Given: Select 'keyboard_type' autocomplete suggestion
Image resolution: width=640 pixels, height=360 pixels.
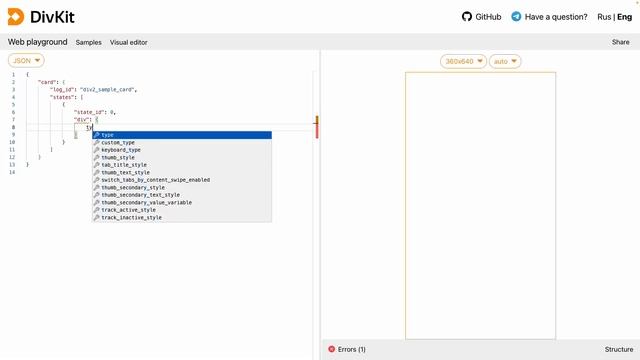Looking at the screenshot, I should [x=182, y=150].
